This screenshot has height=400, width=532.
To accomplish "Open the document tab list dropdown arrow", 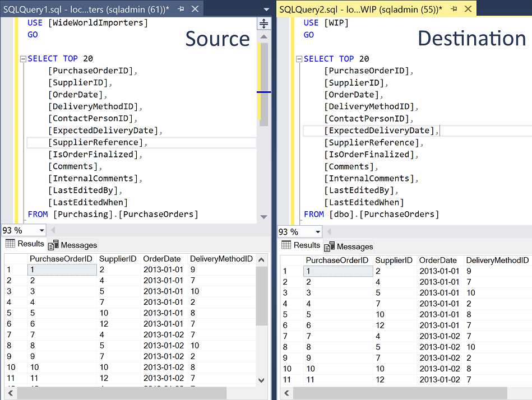I will 266,10.
